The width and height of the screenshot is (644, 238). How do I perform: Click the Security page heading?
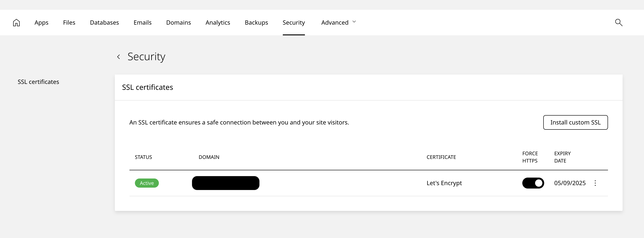146,57
